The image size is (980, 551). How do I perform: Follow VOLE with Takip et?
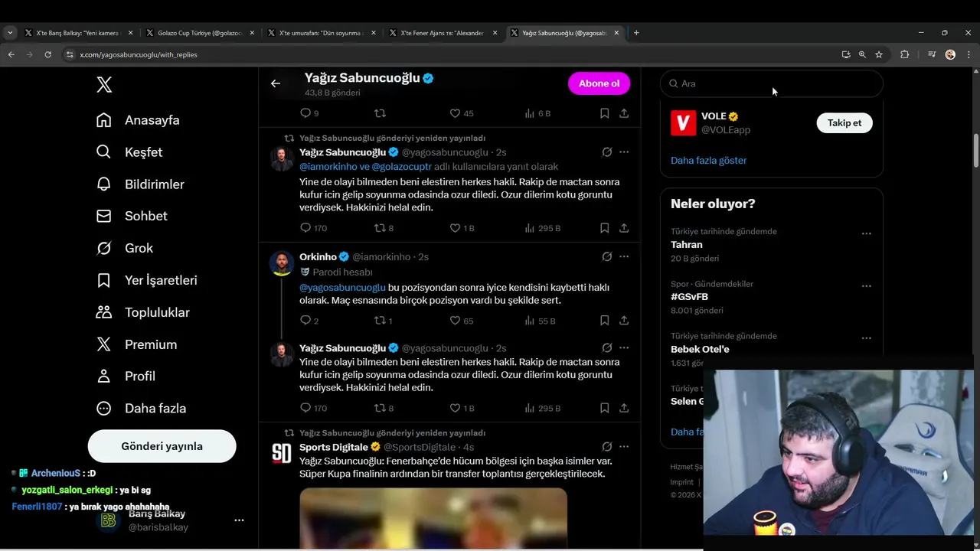(844, 122)
